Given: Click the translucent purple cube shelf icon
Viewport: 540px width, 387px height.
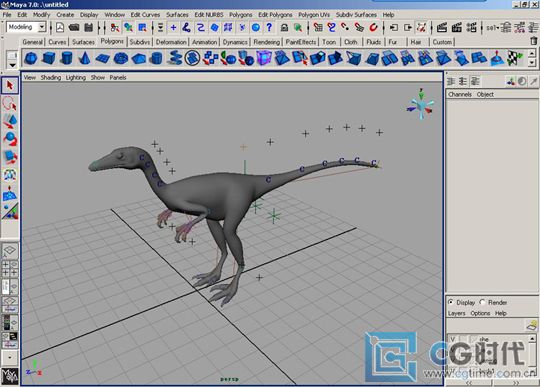Looking at the screenshot, I should coord(264,58).
